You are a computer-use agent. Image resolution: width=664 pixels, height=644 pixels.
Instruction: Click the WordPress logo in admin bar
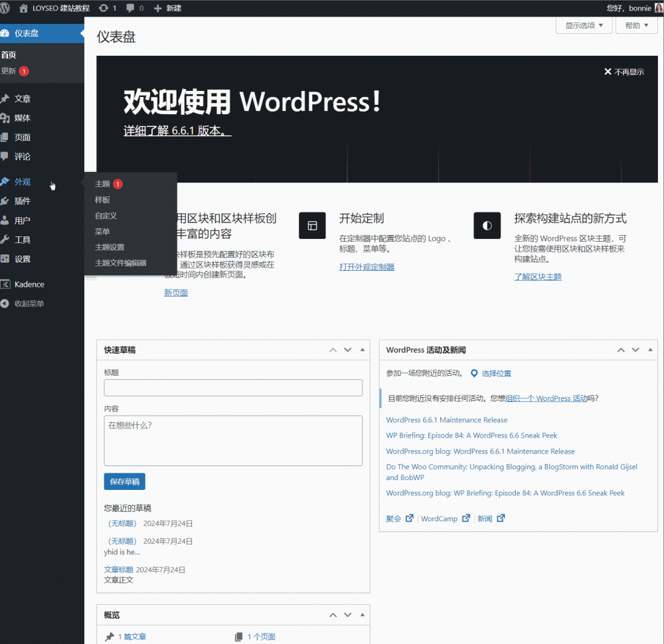click(x=5, y=8)
